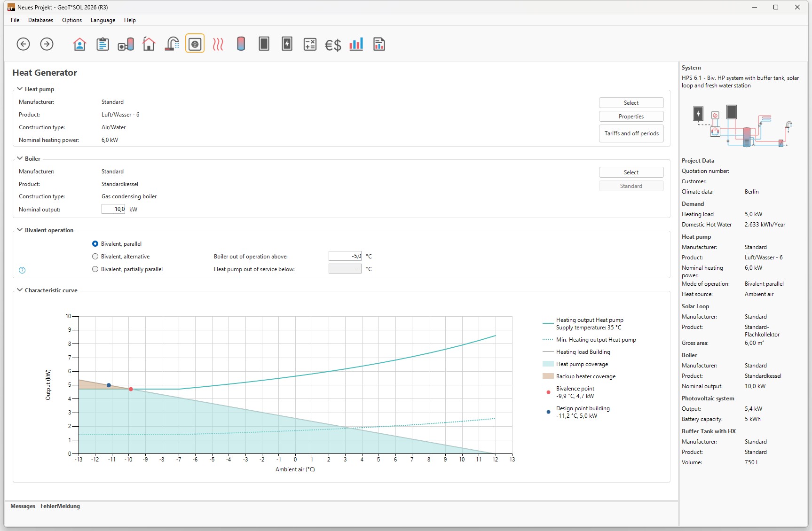Open the project data house-with-person icon
812x531 pixels.
click(x=79, y=44)
